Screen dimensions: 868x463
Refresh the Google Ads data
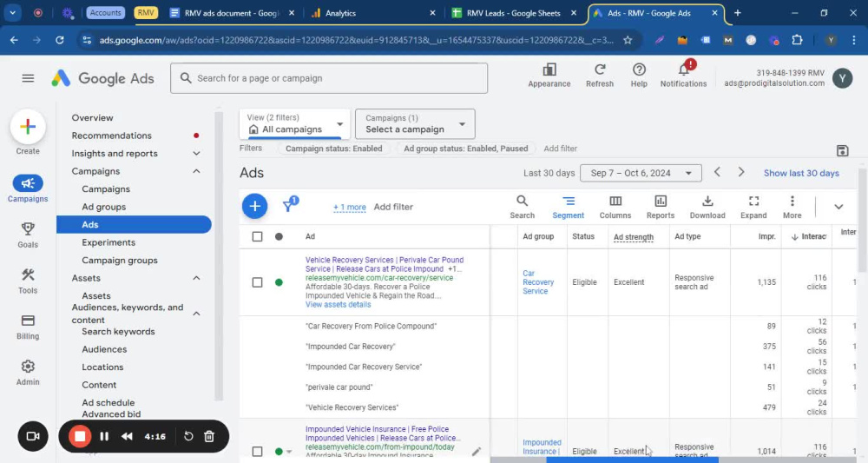600,76
